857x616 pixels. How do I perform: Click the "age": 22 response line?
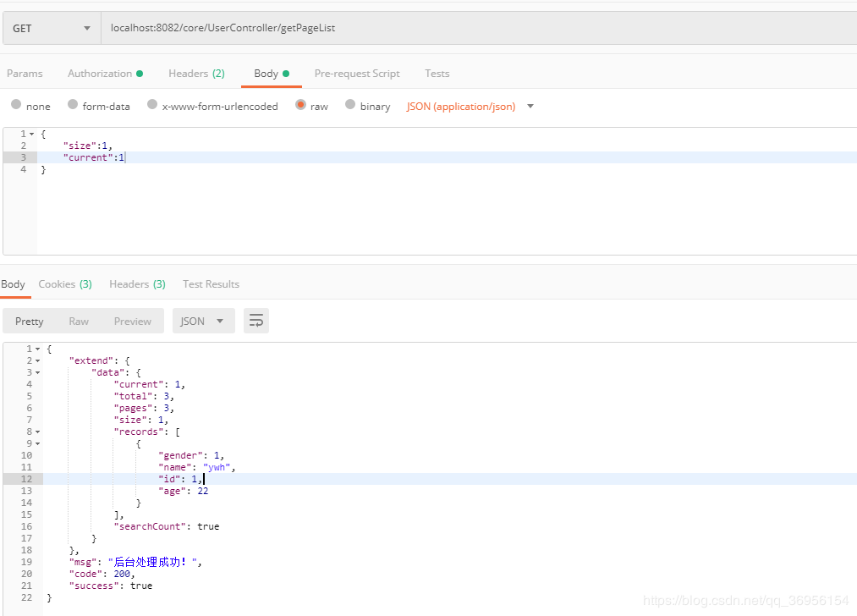coord(183,491)
